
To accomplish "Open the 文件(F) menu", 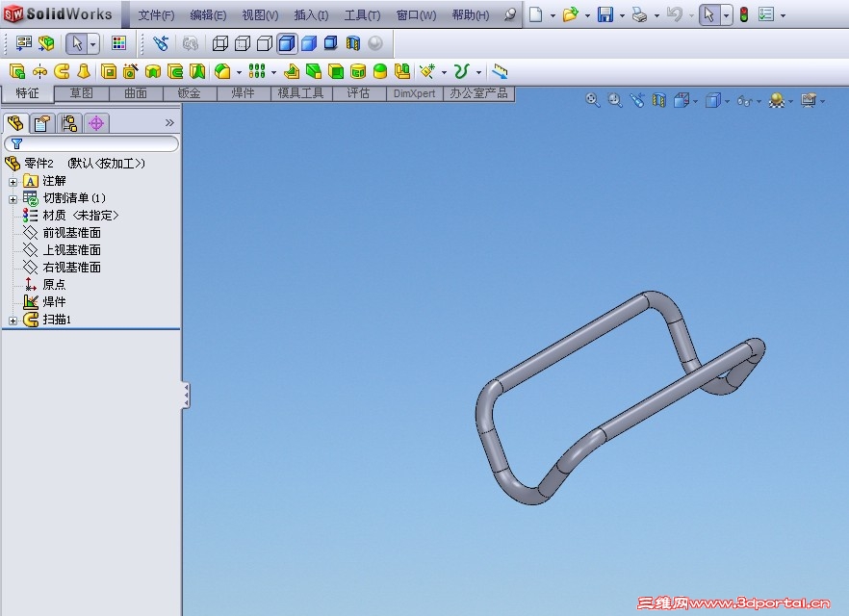I will [x=156, y=15].
